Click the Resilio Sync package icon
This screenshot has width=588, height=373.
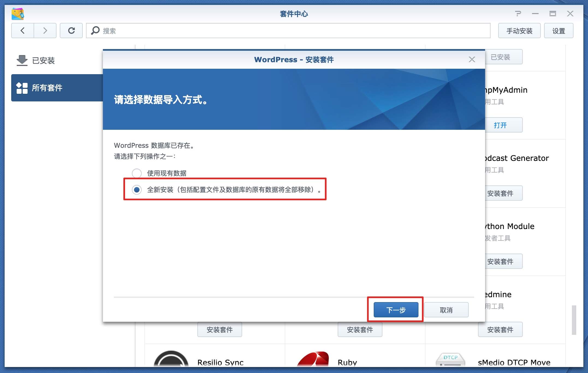pyautogui.click(x=171, y=359)
